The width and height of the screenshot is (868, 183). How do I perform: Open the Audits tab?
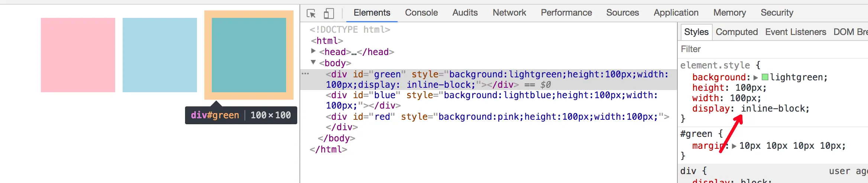[465, 13]
